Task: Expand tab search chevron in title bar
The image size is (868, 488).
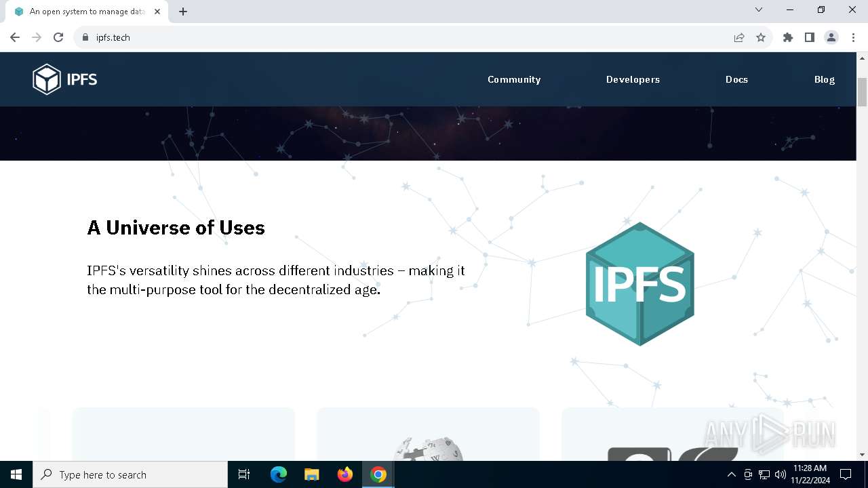Action: (x=759, y=9)
